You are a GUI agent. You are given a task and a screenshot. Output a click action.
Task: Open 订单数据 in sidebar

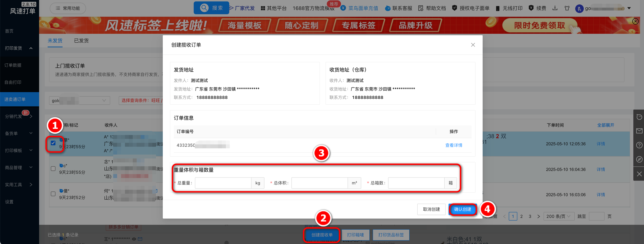point(13,65)
